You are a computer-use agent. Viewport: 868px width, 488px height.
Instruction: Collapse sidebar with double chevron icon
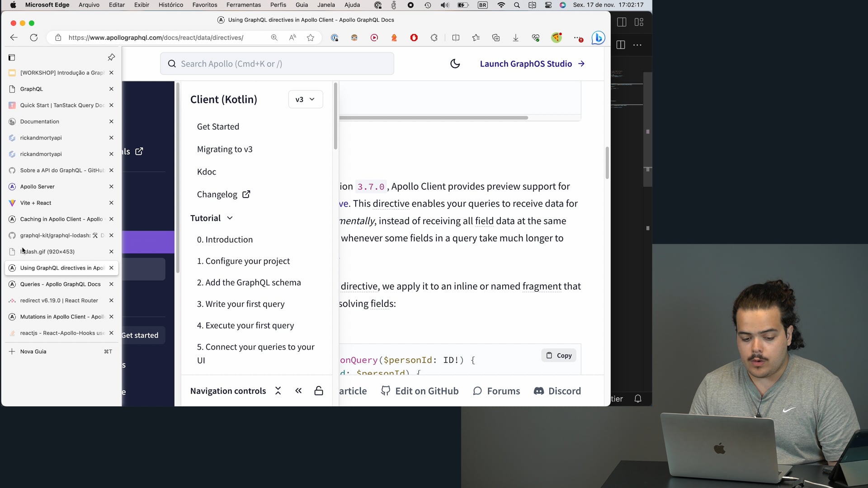[298, 391]
